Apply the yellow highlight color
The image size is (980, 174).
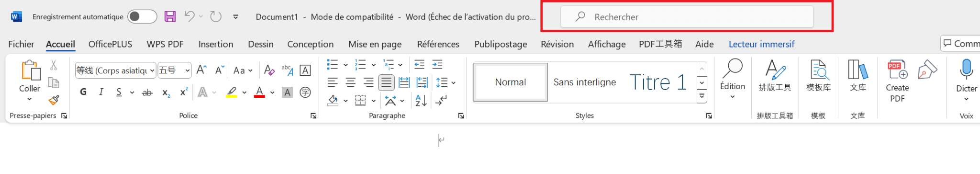click(232, 92)
